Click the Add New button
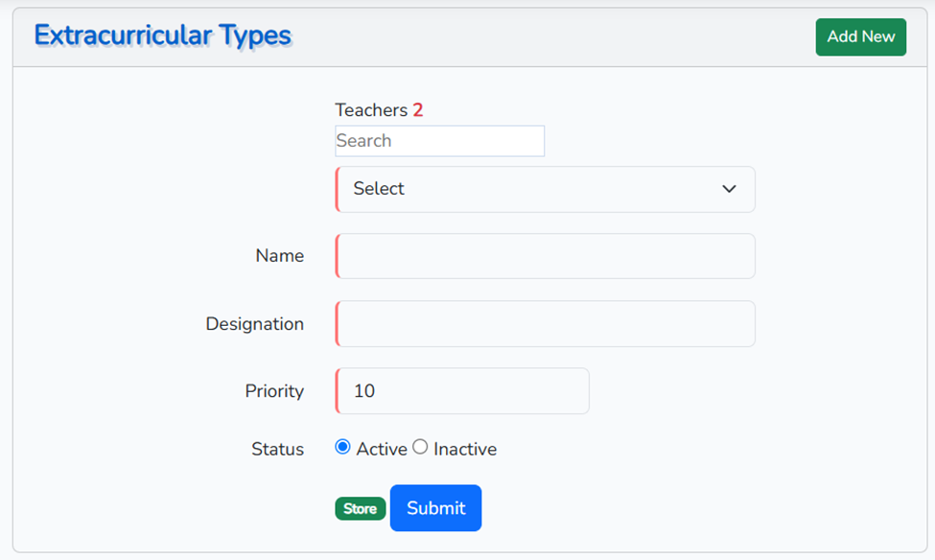Viewport: 935px width, 560px height. pos(860,36)
